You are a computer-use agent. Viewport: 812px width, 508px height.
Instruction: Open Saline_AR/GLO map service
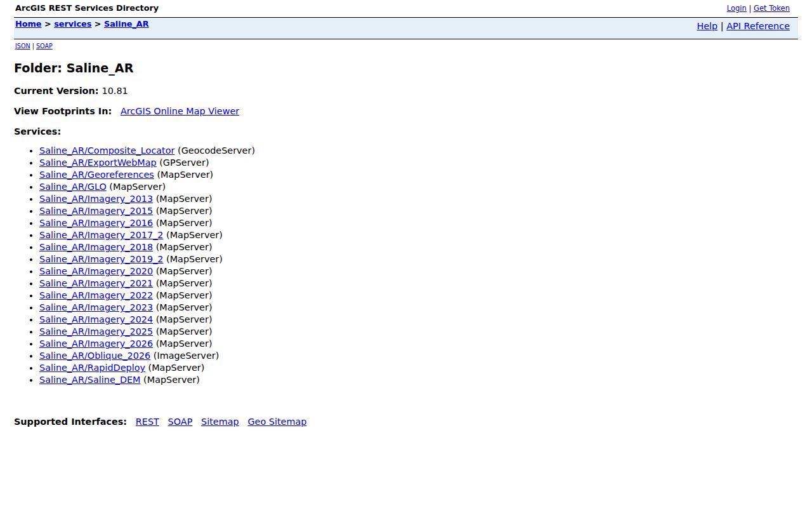73,187
